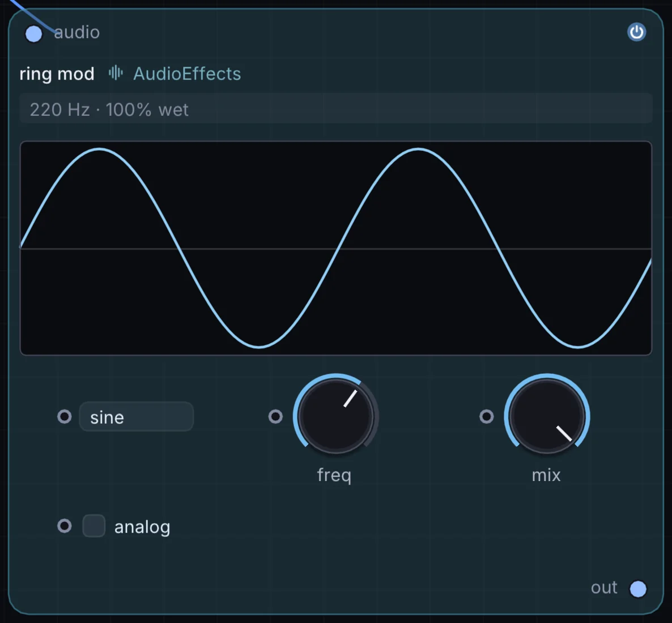This screenshot has height=623, width=672.
Task: Click modulation port beside mix knob
Action: (x=486, y=416)
